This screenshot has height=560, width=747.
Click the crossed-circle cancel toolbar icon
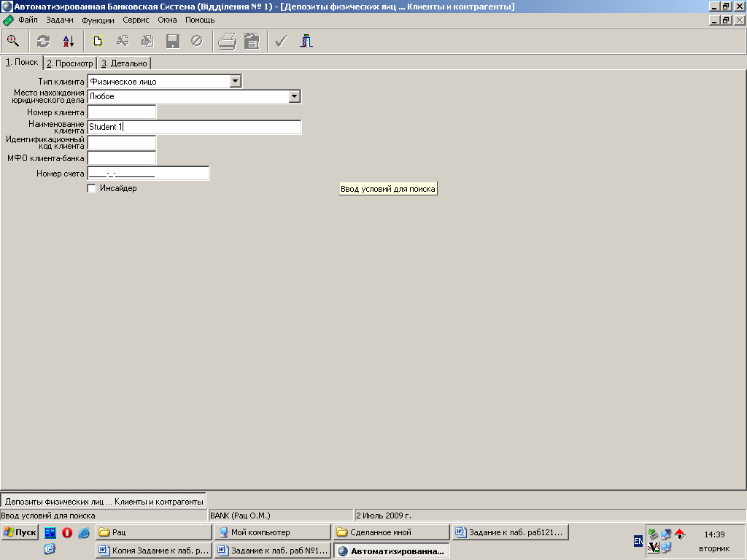(x=197, y=41)
